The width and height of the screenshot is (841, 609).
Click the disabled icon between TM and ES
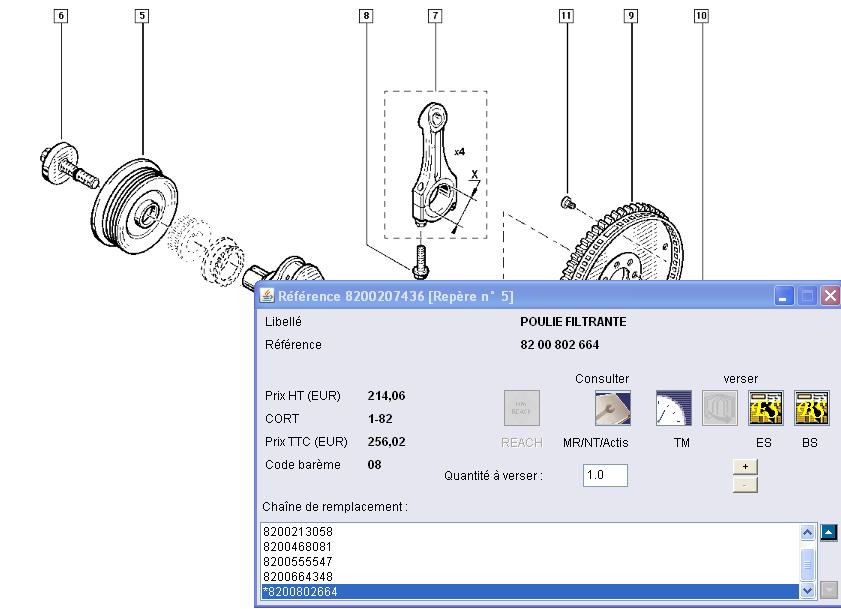point(718,409)
